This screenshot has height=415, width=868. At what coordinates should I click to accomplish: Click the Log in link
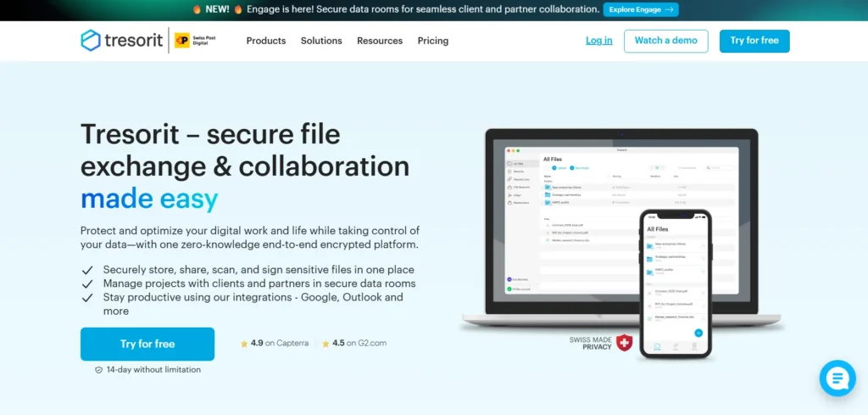(x=599, y=41)
